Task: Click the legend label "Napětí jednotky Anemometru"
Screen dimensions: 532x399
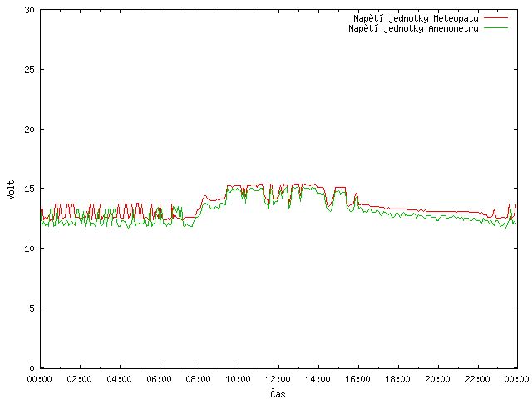Action: point(413,28)
